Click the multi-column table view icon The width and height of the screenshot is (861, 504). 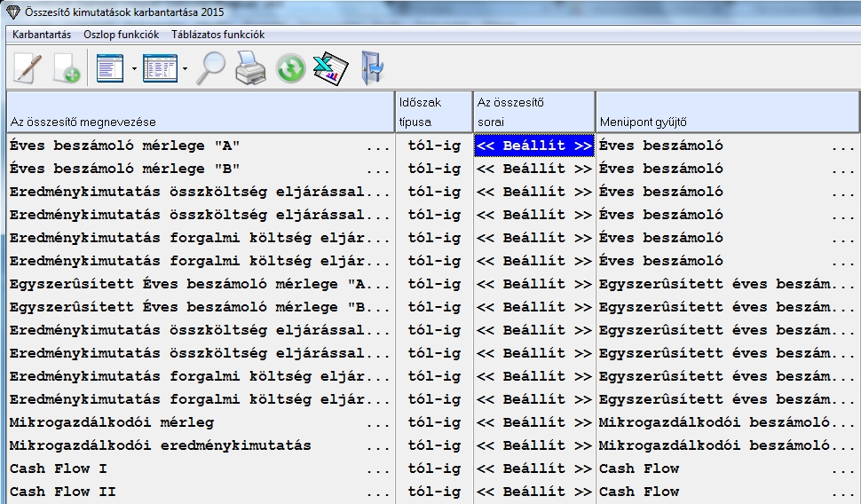click(x=160, y=68)
